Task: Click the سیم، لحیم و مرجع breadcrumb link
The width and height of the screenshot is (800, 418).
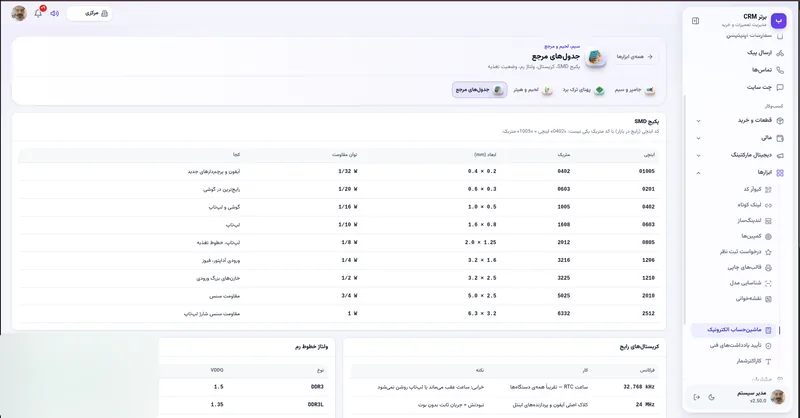Action: click(562, 46)
